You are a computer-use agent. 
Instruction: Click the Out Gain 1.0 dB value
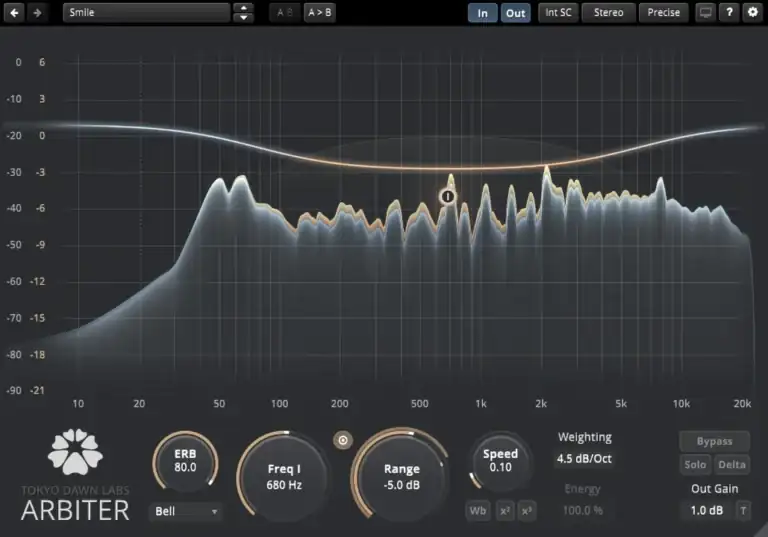(706, 511)
